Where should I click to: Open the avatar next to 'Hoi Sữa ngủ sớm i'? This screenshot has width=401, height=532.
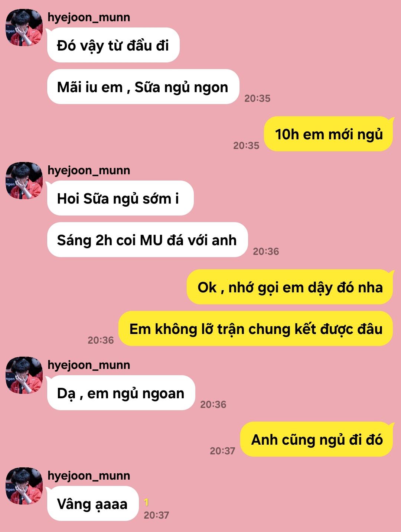tap(24, 181)
